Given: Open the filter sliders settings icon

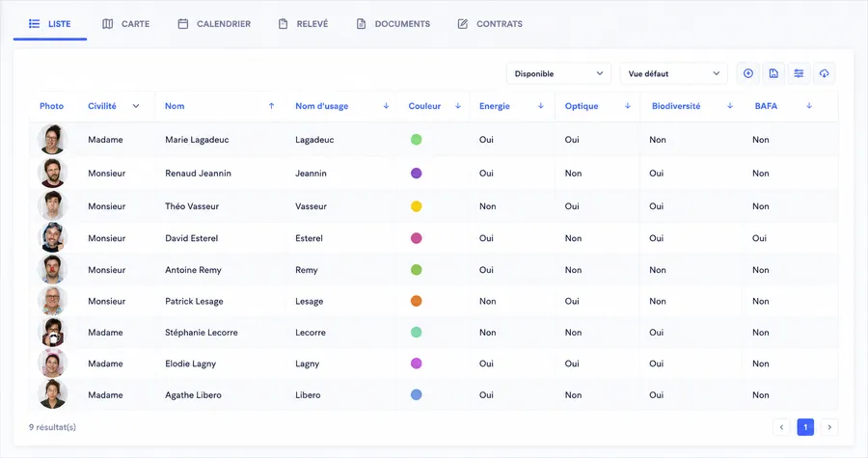Looking at the screenshot, I should point(799,73).
